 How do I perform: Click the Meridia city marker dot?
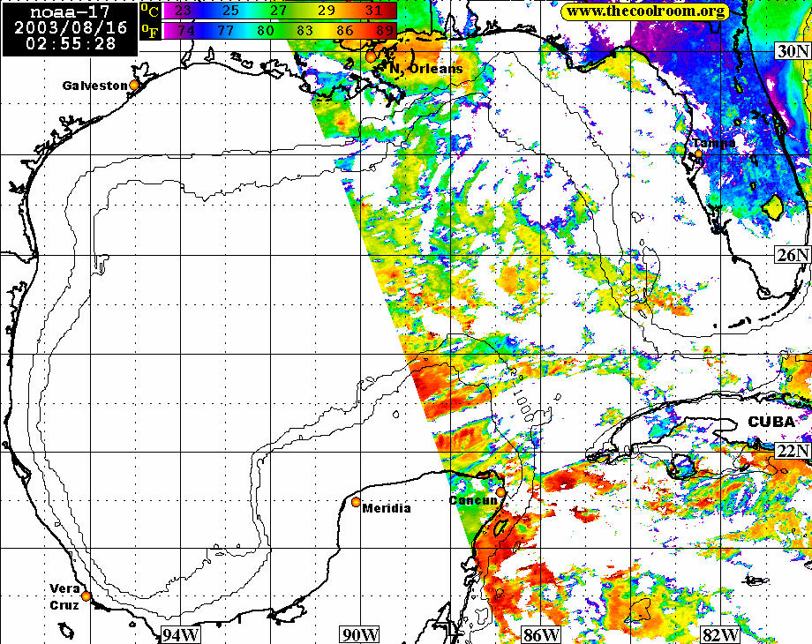pos(356,502)
